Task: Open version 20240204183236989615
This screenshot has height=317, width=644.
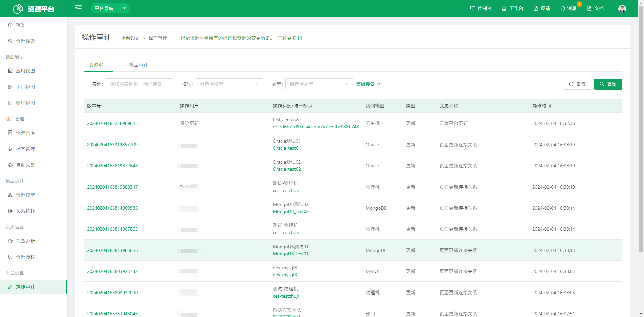Action: [x=112, y=123]
